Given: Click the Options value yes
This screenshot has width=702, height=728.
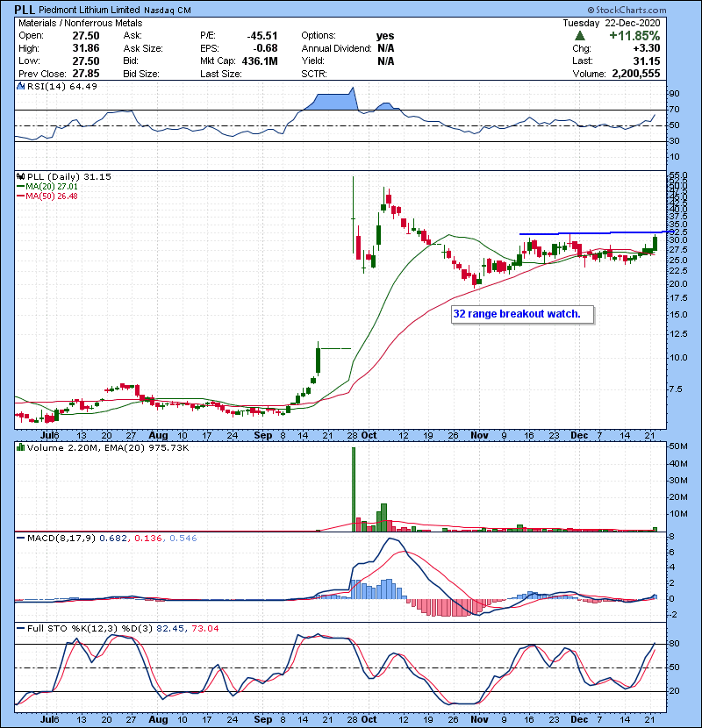Looking at the screenshot, I should coord(385,36).
